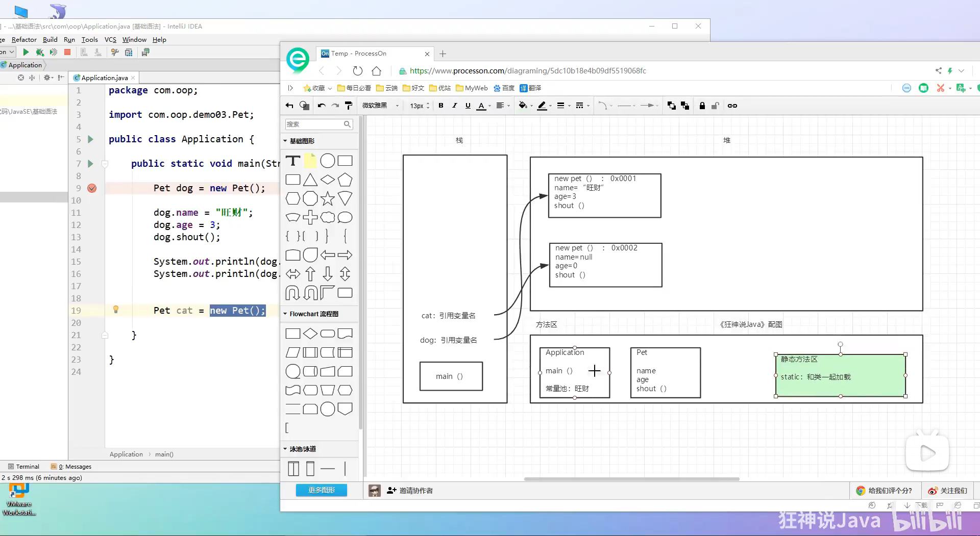Open the connector type dropdown
The width and height of the screenshot is (980, 536).
(605, 106)
